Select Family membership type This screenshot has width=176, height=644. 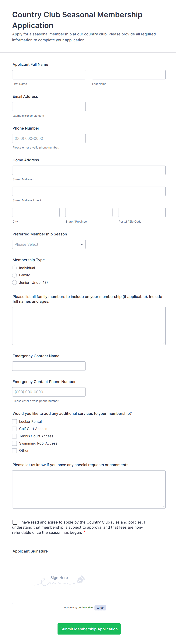pos(15,275)
